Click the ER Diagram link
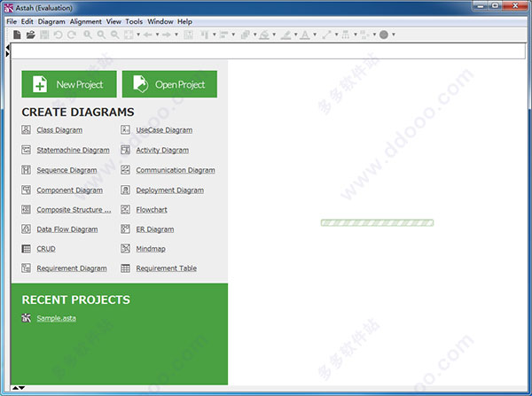Image resolution: width=532 pixels, height=396 pixels. (x=155, y=229)
